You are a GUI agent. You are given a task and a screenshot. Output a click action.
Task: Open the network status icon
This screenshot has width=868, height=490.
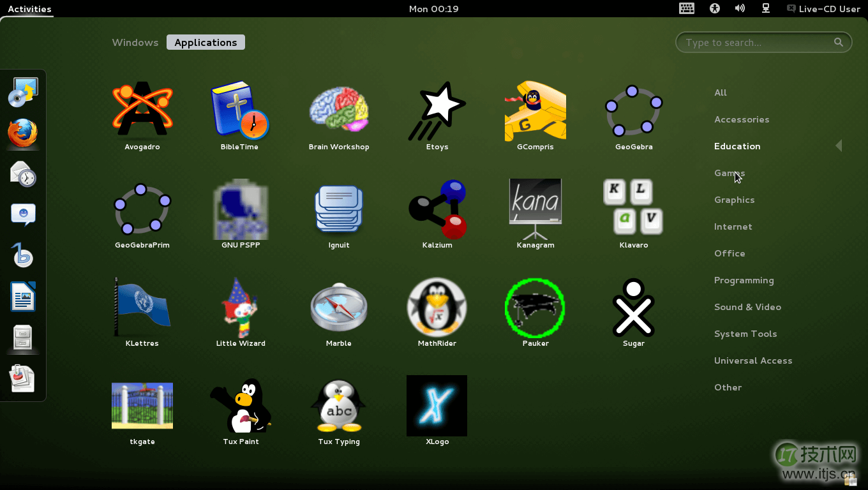tap(766, 9)
